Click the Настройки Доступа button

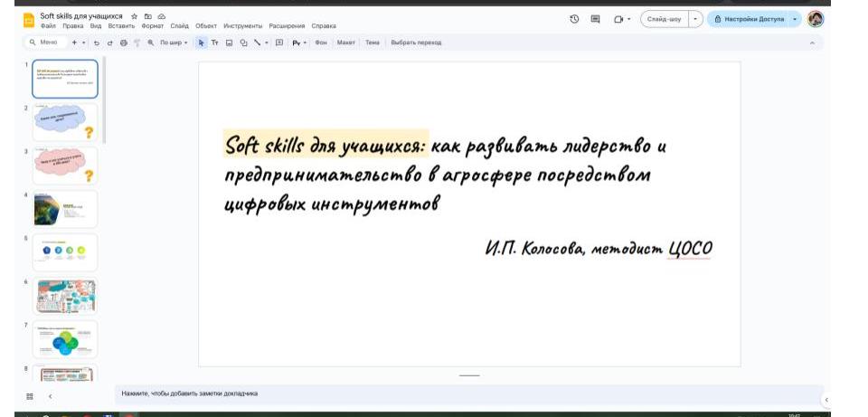[x=748, y=19]
